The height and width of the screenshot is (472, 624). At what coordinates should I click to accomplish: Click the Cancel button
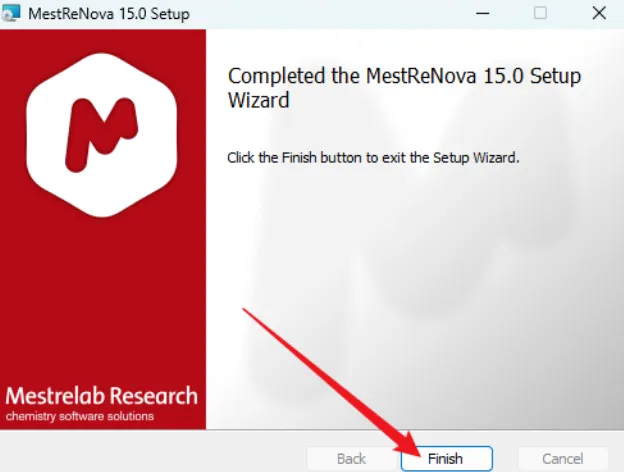563,459
